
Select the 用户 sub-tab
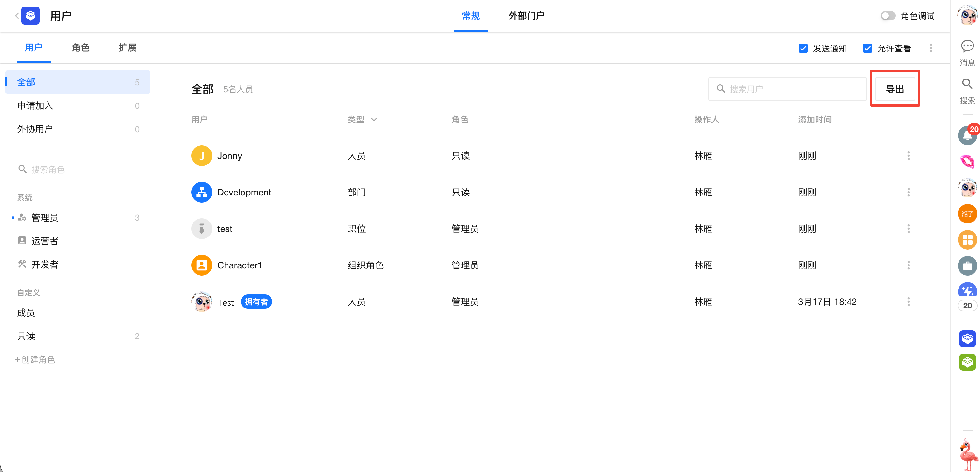[34, 48]
